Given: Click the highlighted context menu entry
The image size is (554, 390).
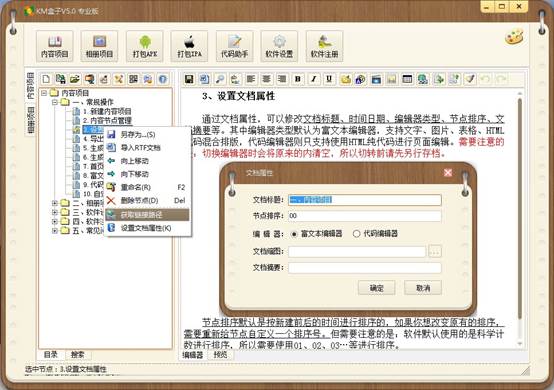Looking at the screenshot, I should coord(147,214).
